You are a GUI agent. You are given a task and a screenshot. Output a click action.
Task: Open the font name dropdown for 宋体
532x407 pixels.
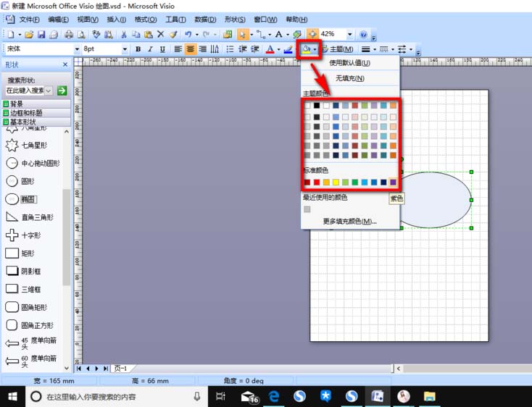pos(77,49)
